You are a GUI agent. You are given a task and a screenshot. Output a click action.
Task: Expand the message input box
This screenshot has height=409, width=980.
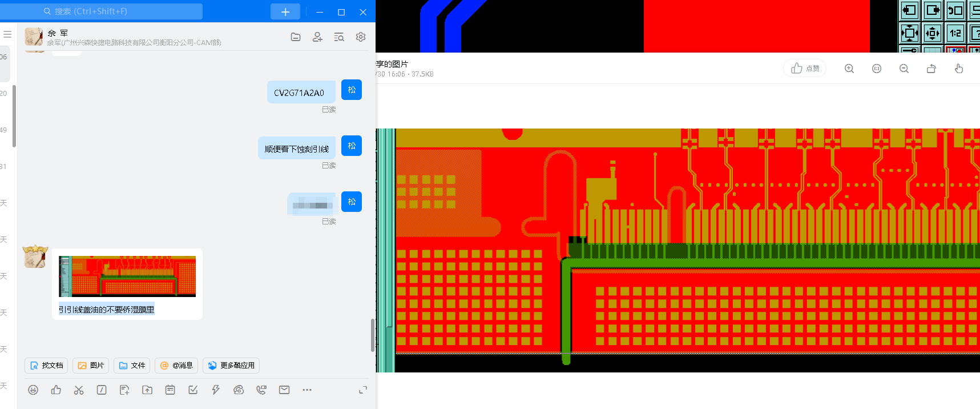pos(363,390)
